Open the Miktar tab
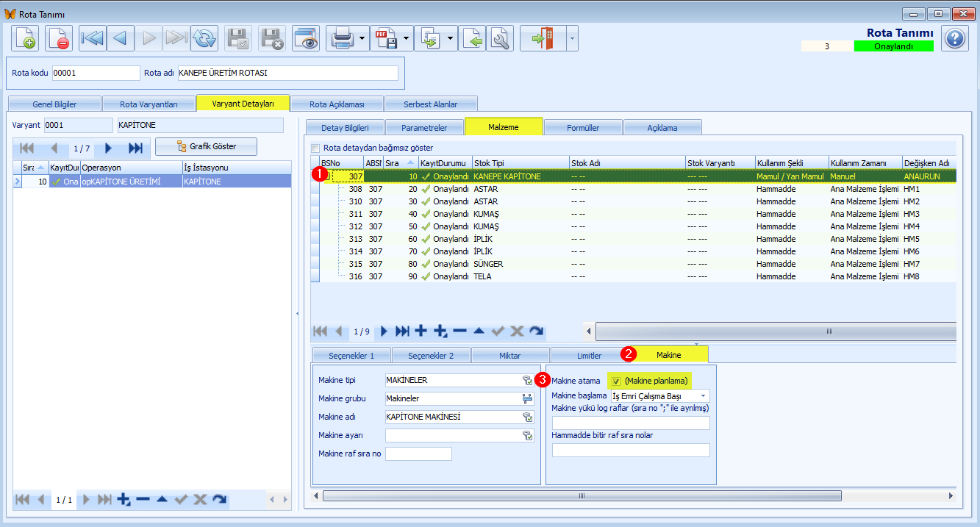980x527 pixels. (x=510, y=355)
